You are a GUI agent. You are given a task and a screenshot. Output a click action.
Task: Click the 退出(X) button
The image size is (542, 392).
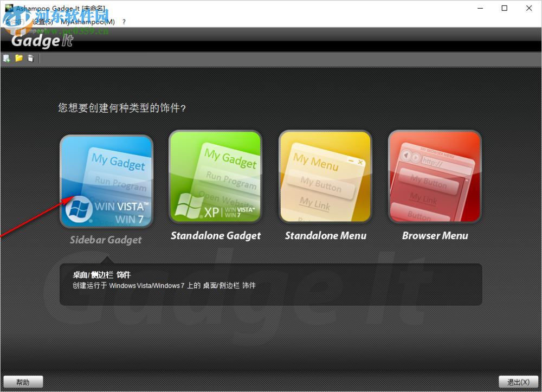(518, 382)
